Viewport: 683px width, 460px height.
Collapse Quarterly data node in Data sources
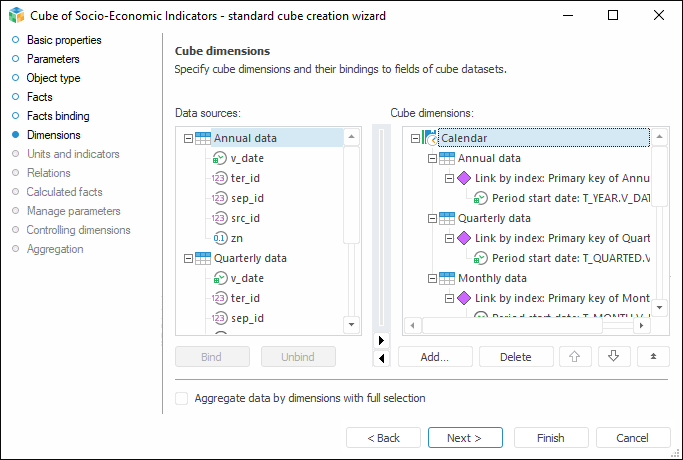tap(188, 259)
